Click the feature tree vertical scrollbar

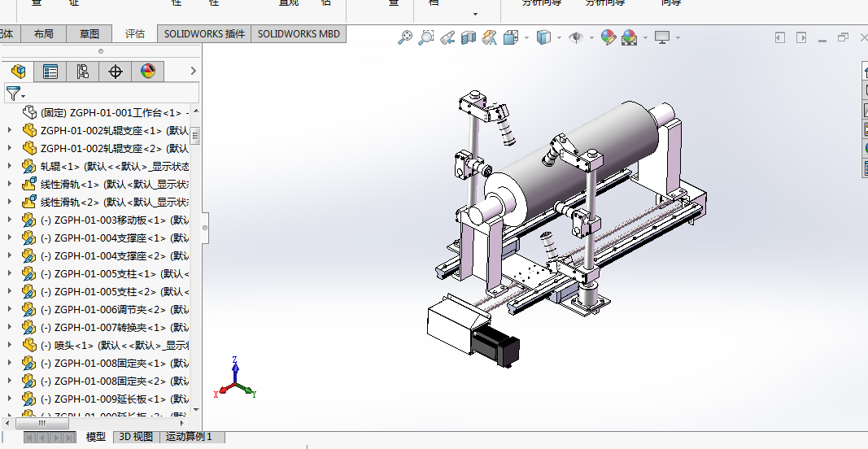195,260
